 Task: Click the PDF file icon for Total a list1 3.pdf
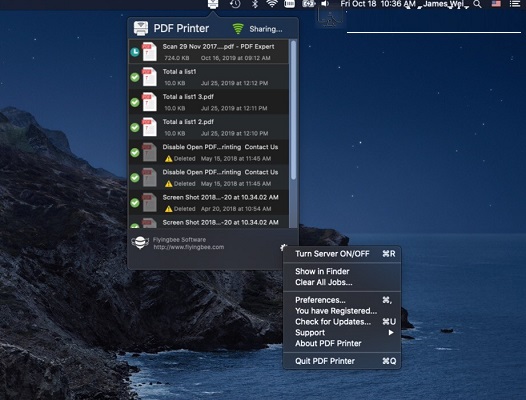[x=149, y=102]
